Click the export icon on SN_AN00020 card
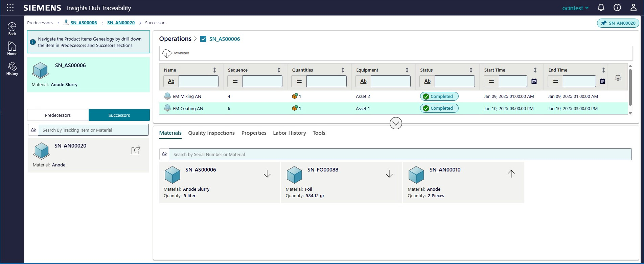The width and height of the screenshot is (644, 264). (x=136, y=150)
